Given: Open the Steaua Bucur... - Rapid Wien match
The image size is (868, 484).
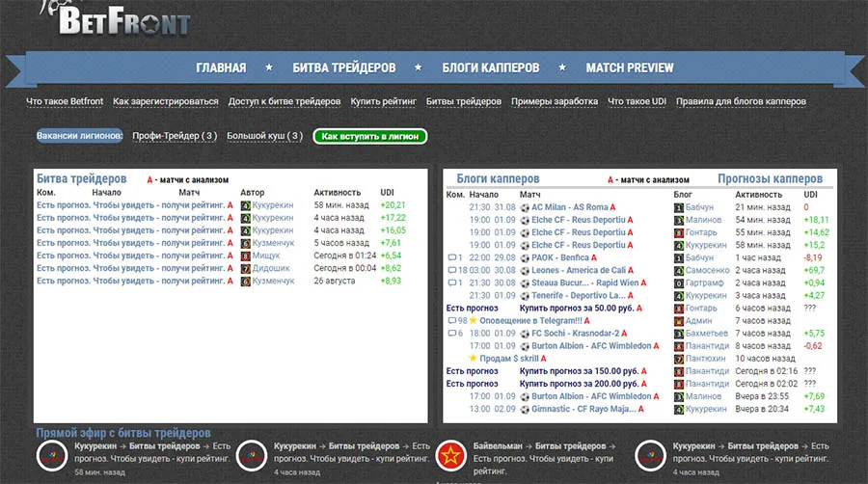Looking at the screenshot, I should tap(585, 282).
